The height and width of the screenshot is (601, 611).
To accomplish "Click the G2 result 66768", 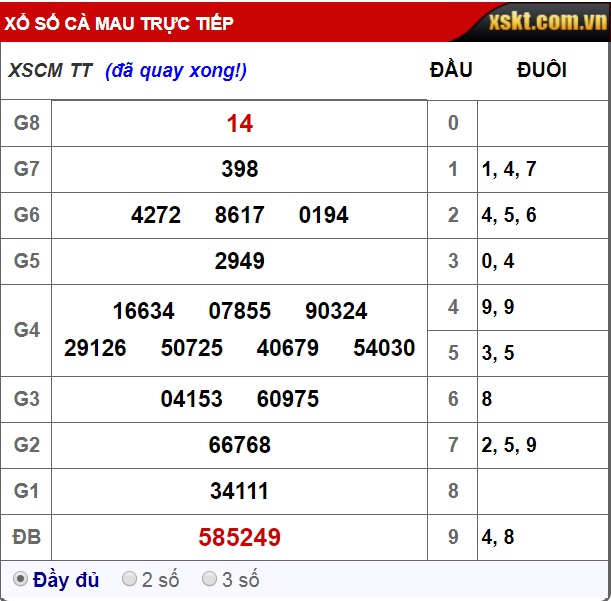I will point(239,445).
